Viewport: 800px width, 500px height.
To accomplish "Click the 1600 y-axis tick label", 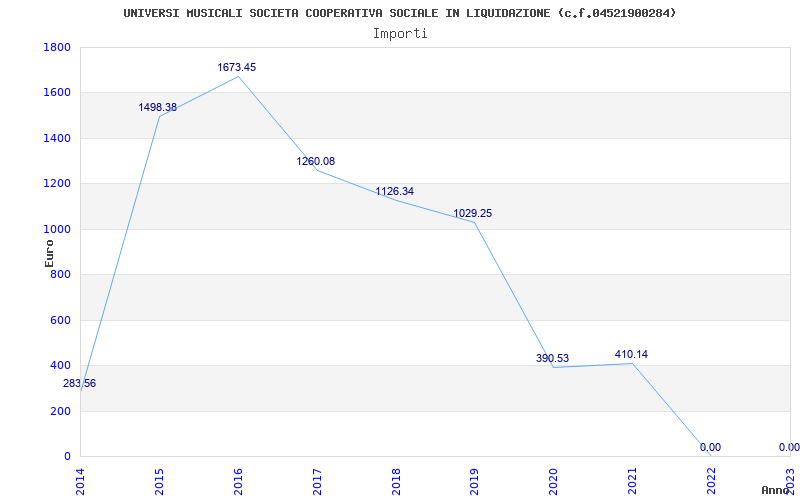I will (x=57, y=93).
